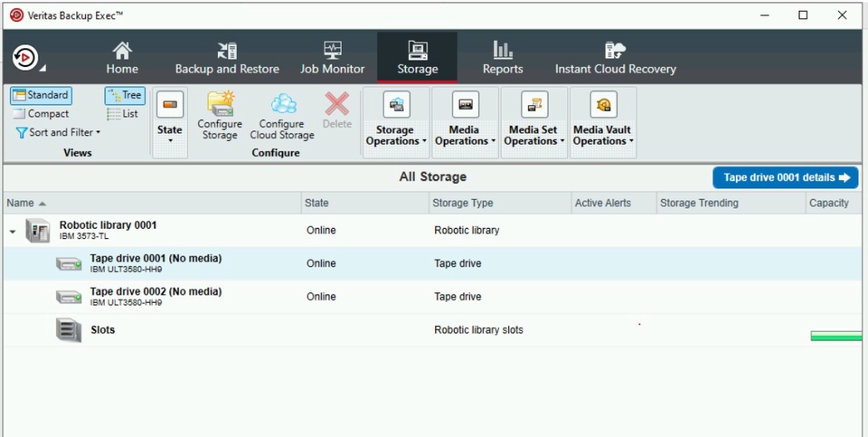The width and height of the screenshot is (868, 437).
Task: Expand the Media Vault Operations dropdown label
Action: 603,136
